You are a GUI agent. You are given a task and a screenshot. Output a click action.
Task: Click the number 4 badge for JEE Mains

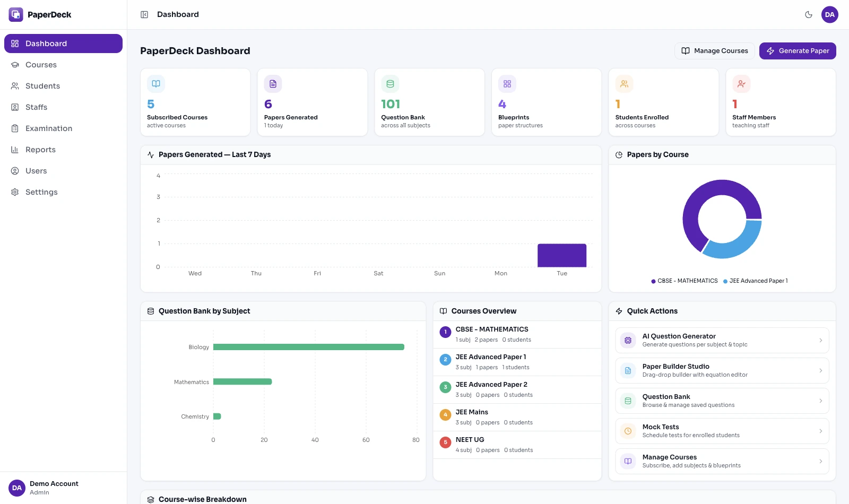click(446, 415)
